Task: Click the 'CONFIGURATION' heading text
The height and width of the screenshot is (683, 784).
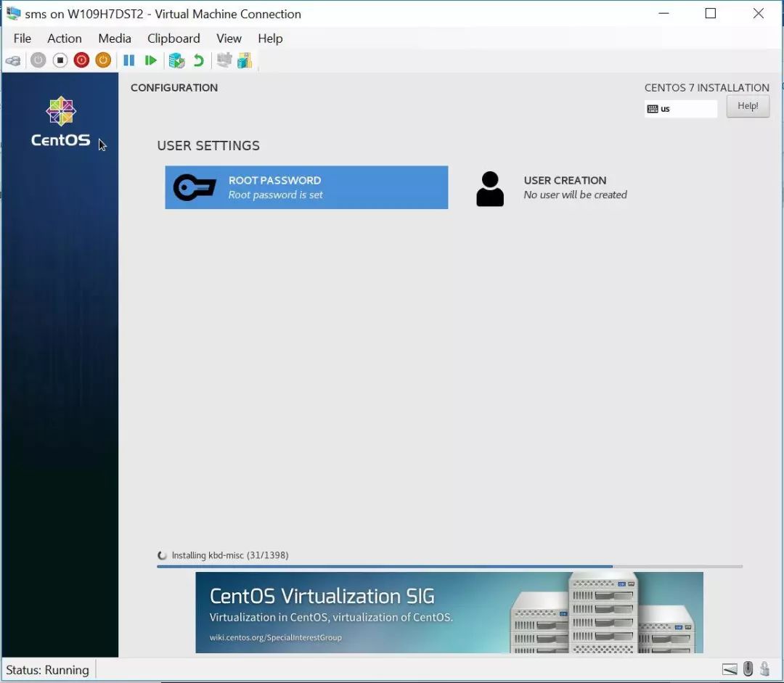Action: pos(174,88)
